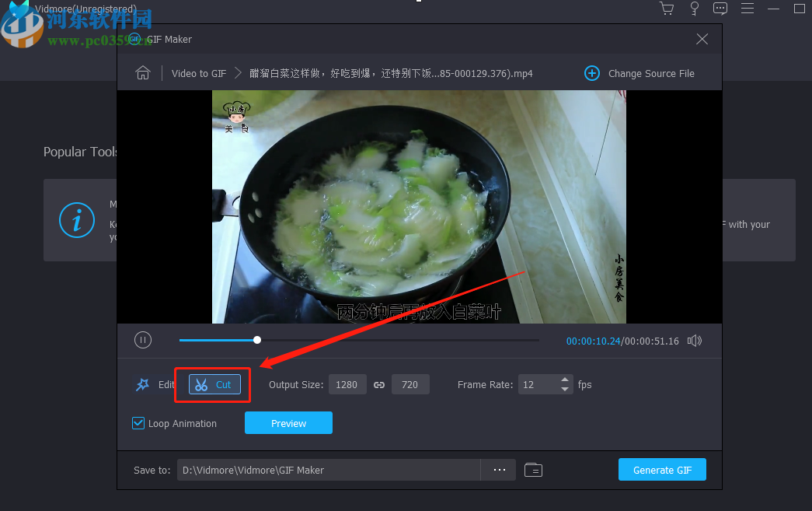Open the output folder icon

tap(533, 470)
